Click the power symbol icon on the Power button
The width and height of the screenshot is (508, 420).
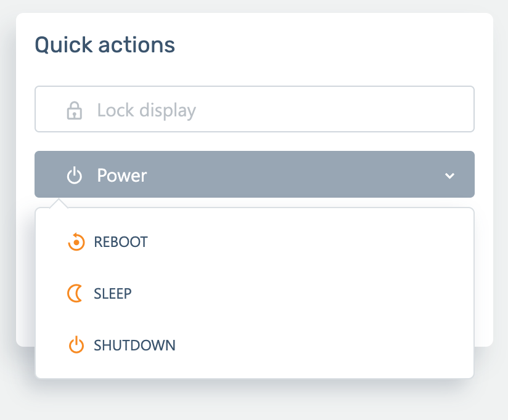[75, 176]
